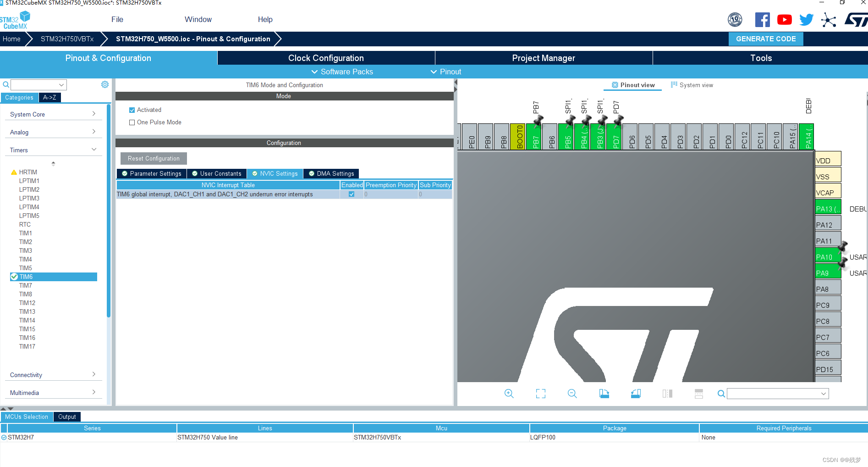Open the File menu
868x467 pixels.
(x=117, y=19)
